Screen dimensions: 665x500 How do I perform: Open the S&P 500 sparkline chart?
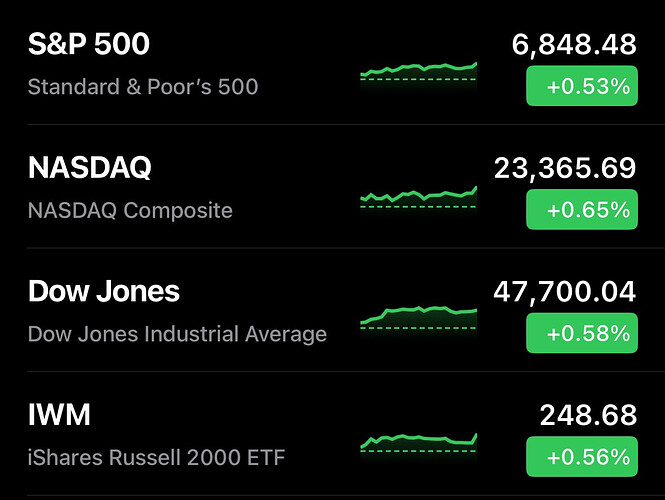pos(418,71)
